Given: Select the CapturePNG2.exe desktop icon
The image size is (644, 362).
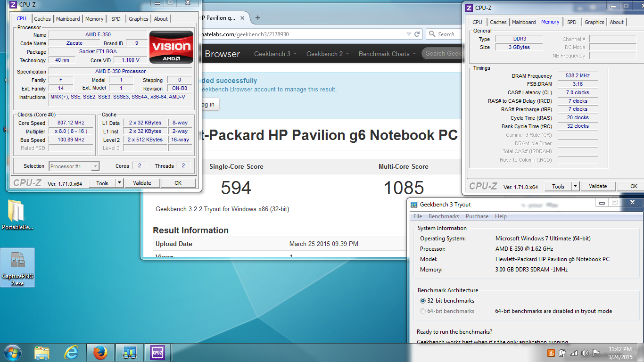Looking at the screenshot, I should pos(17,267).
